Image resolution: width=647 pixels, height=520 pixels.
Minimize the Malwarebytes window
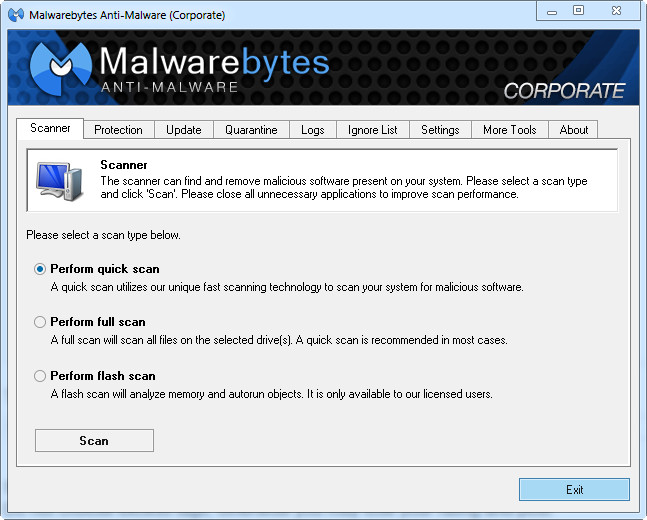(552, 11)
